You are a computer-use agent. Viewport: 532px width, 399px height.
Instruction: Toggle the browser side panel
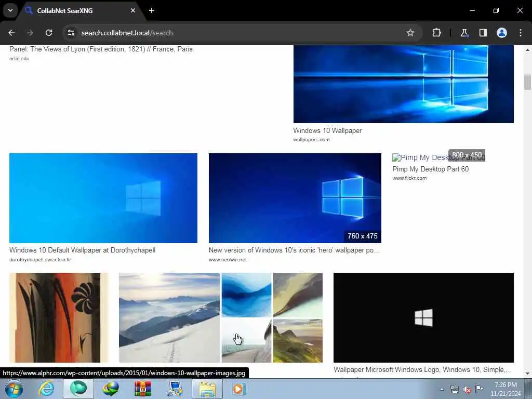point(483,33)
